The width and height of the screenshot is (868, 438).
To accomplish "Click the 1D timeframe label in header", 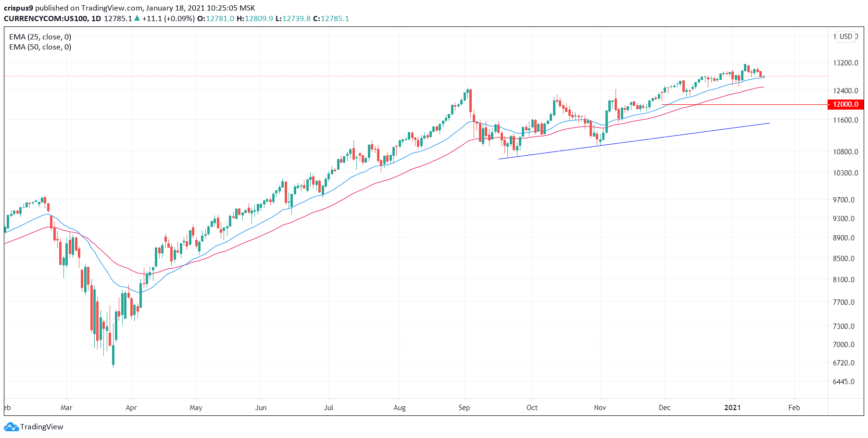I will [x=96, y=19].
